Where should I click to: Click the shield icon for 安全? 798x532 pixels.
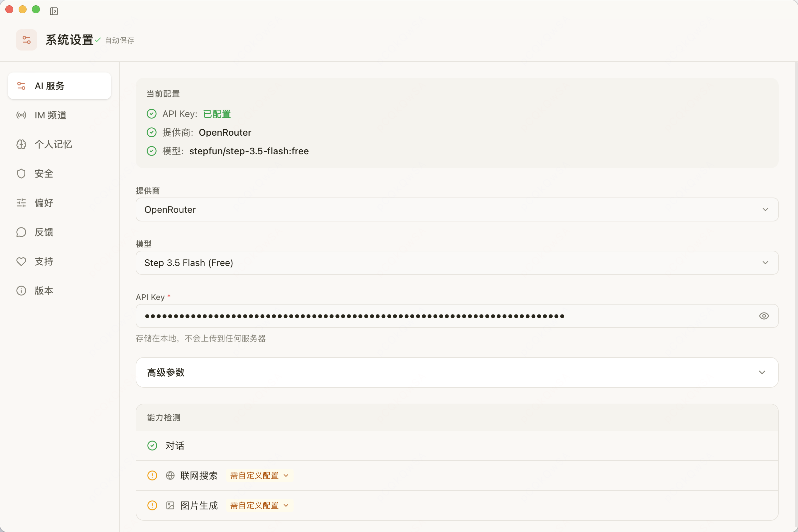tap(21, 174)
